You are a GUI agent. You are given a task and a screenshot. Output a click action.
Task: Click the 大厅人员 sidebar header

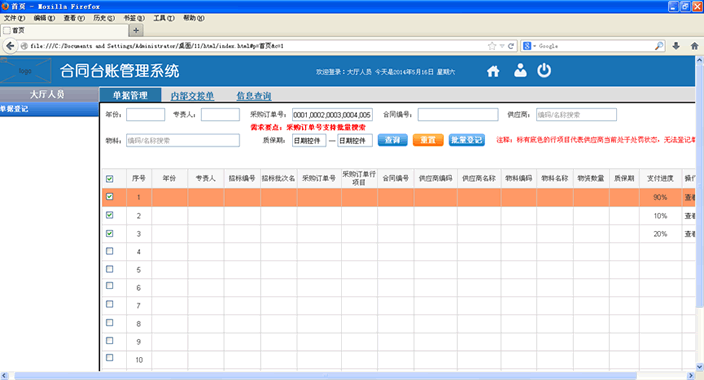49,94
